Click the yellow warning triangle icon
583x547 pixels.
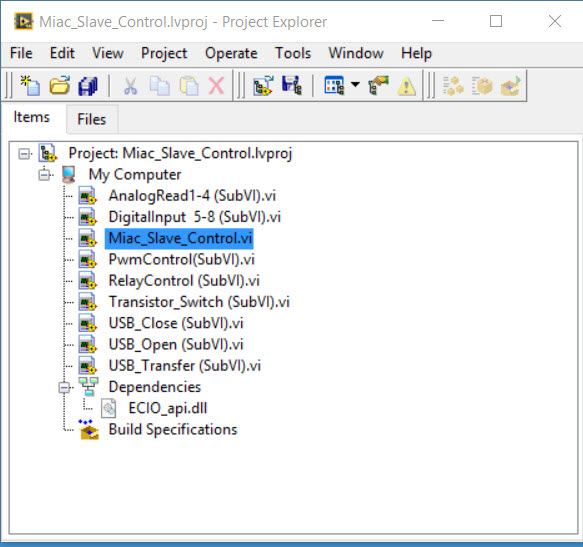406,86
